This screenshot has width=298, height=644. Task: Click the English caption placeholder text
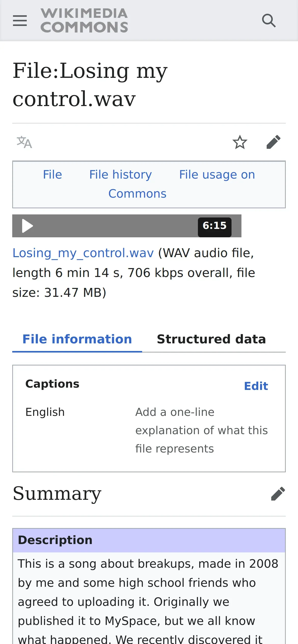coord(201,430)
